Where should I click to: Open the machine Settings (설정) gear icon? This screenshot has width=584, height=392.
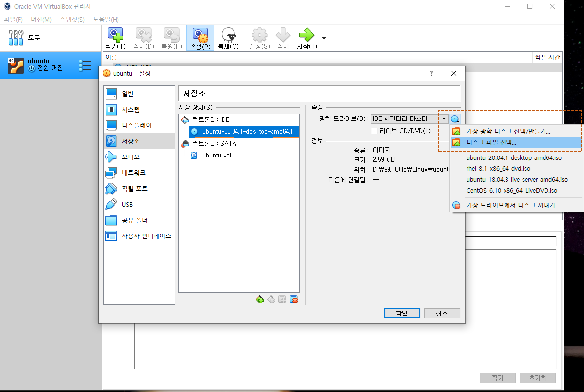[260, 38]
